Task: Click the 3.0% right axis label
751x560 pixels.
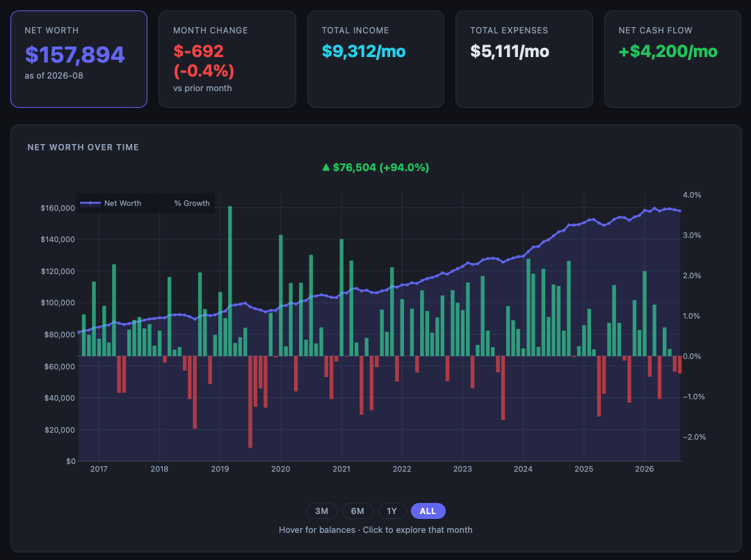Action: point(692,235)
